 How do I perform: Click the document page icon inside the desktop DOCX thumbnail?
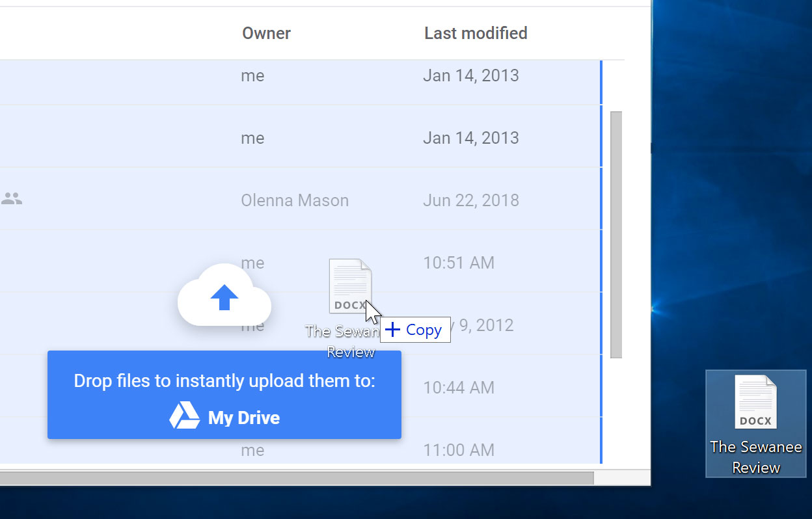coord(755,401)
